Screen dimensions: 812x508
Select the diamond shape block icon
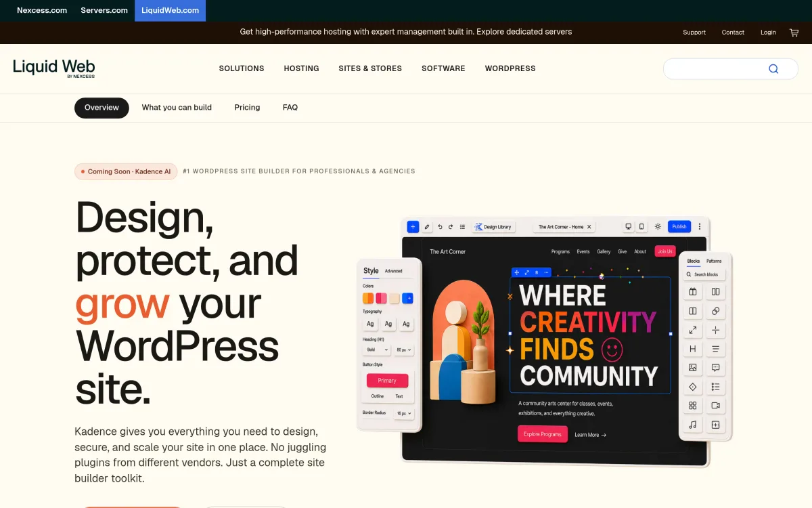coord(693,387)
